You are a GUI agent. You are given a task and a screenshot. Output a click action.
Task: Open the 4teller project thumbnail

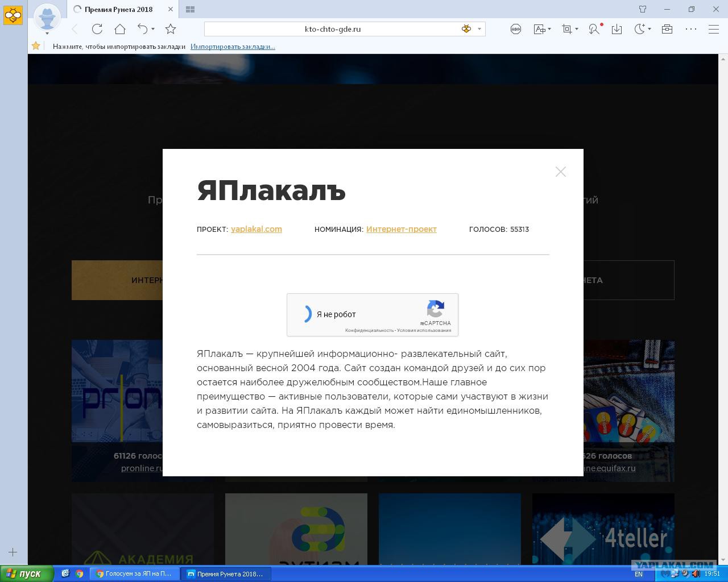(603, 529)
